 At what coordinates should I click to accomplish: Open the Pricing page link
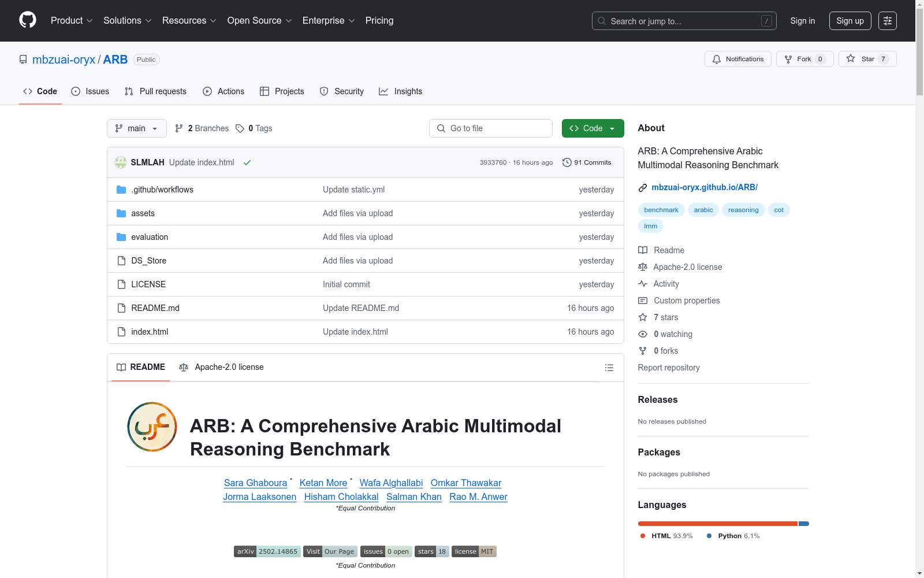[x=379, y=21]
